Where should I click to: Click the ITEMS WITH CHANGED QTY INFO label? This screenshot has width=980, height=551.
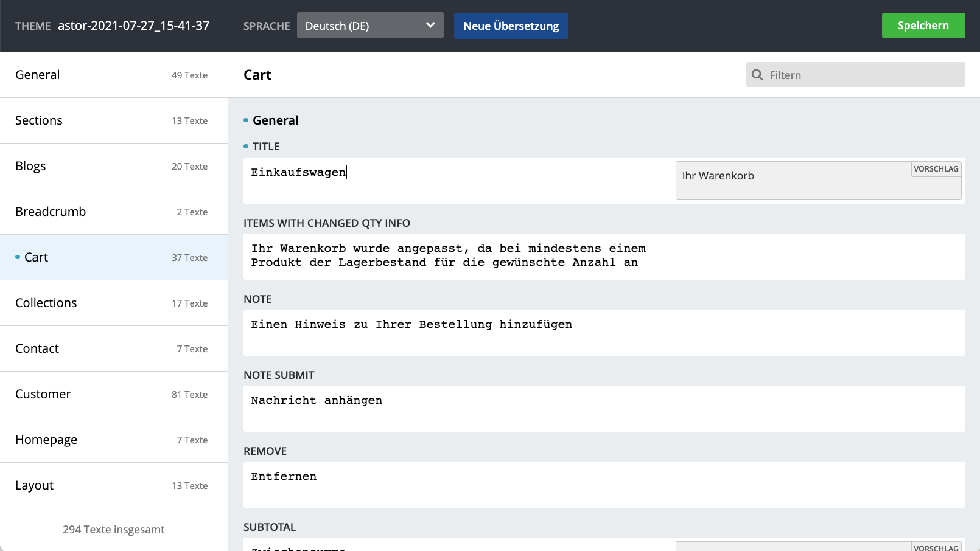[x=327, y=223]
